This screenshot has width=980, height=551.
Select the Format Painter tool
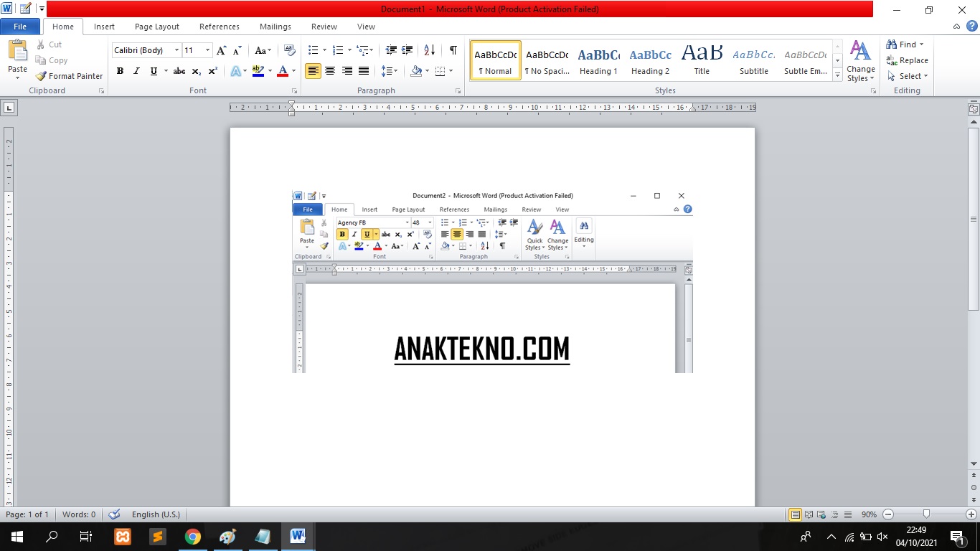(x=69, y=75)
